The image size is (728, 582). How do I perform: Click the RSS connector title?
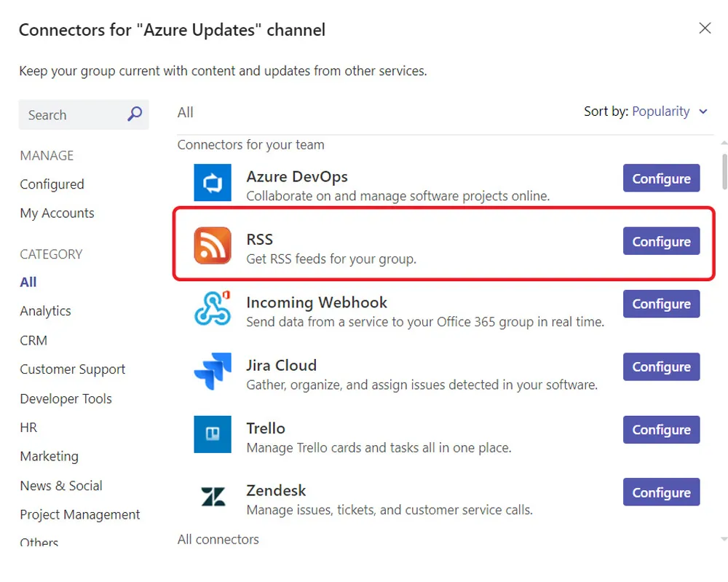260,239
